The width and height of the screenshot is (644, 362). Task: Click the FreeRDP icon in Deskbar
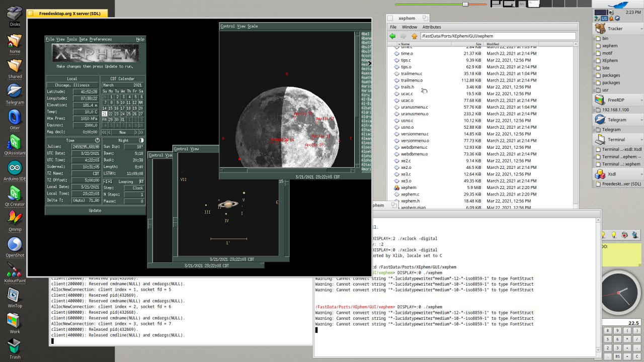pyautogui.click(x=600, y=100)
